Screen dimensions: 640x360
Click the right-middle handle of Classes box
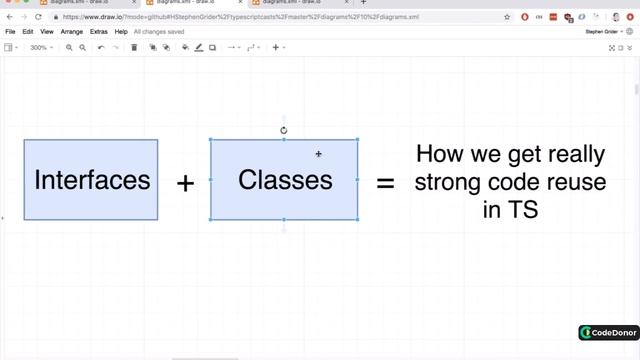[358, 179]
